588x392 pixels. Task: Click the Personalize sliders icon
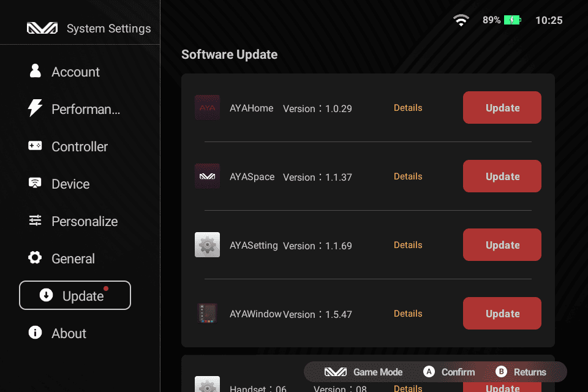(36, 221)
